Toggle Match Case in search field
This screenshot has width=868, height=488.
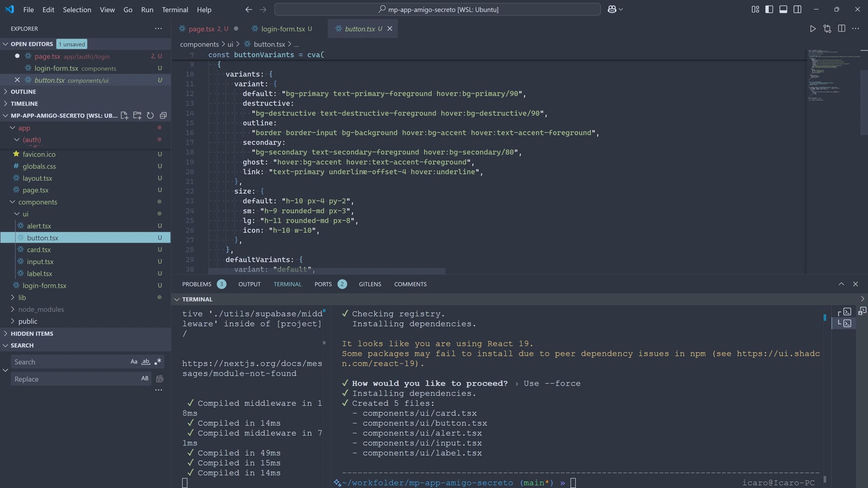[134, 362]
